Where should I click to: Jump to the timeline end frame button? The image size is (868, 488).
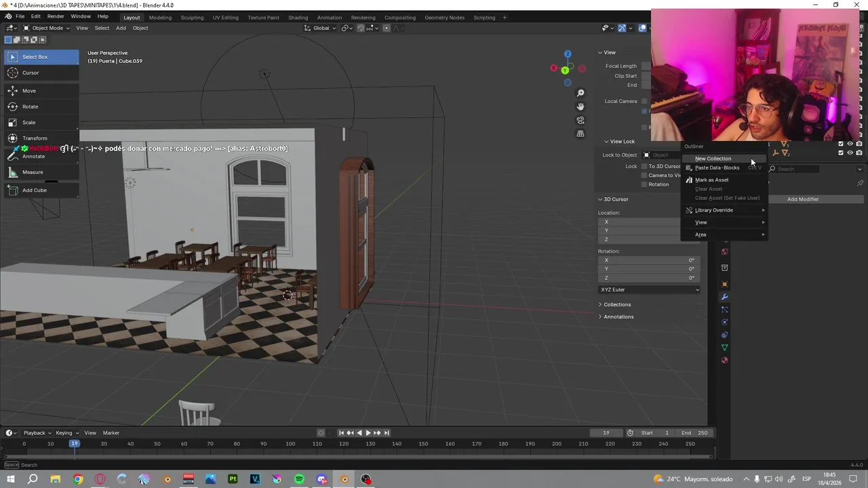click(x=387, y=433)
